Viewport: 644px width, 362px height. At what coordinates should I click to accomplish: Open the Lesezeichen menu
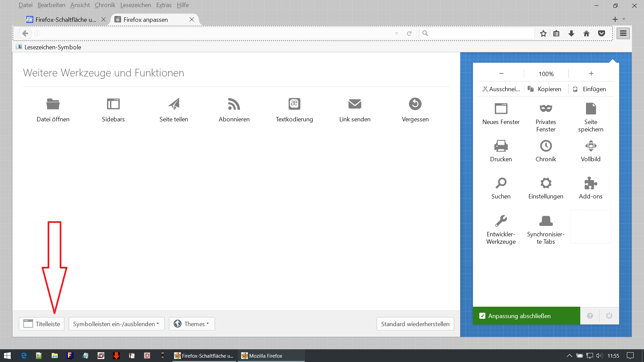coord(136,5)
